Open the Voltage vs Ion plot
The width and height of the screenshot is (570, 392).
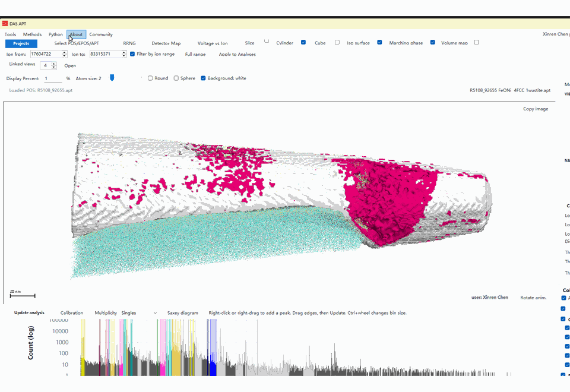tap(213, 43)
